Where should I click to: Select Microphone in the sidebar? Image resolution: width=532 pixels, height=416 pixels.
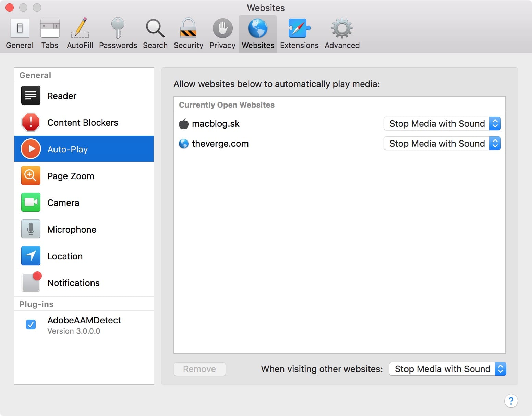[84, 229]
